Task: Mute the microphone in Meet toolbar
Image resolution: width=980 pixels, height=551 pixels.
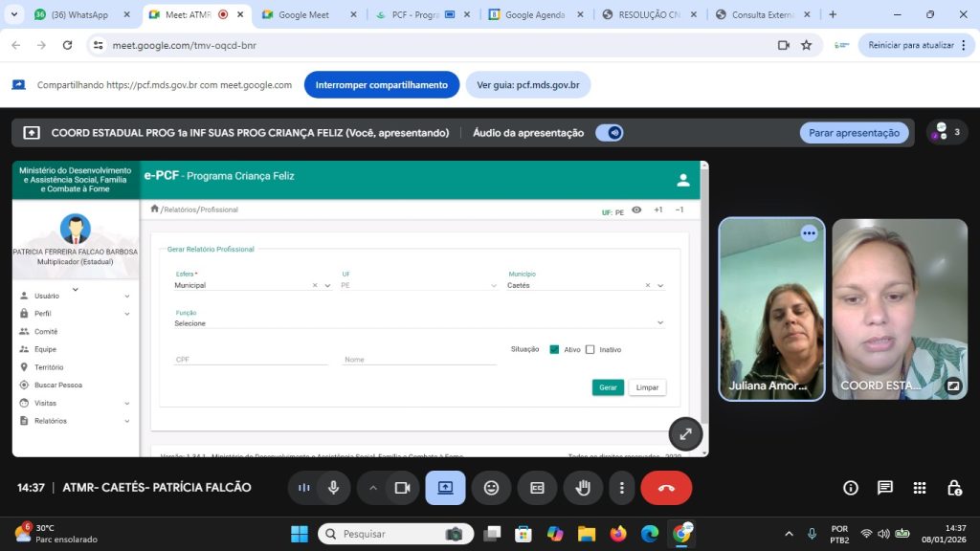Action: [333, 488]
